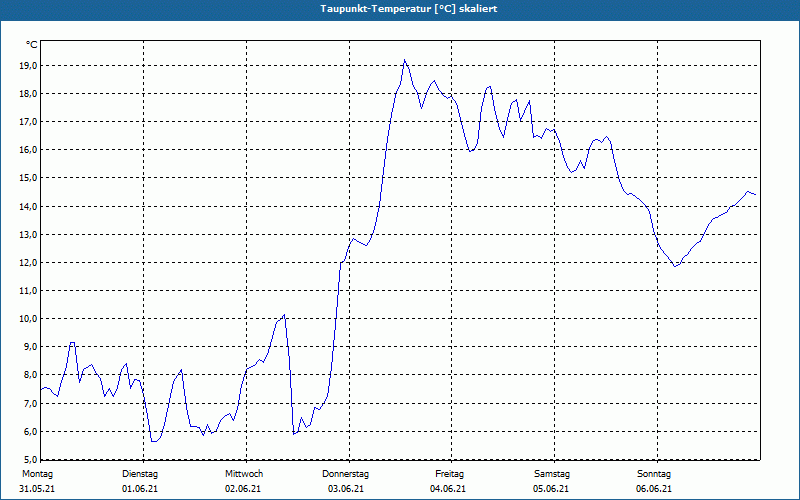This screenshot has width=800, height=500.
Task: Select the Freitag day label
Action: [449, 474]
